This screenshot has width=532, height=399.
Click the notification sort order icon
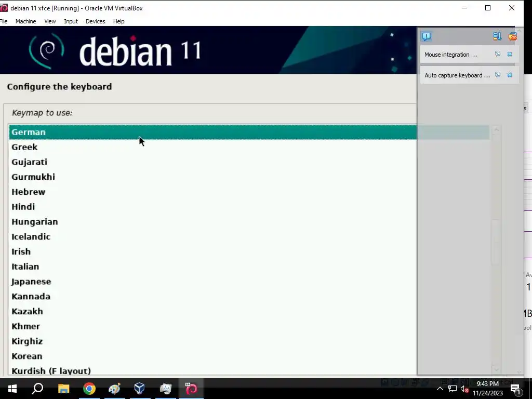pos(497,36)
